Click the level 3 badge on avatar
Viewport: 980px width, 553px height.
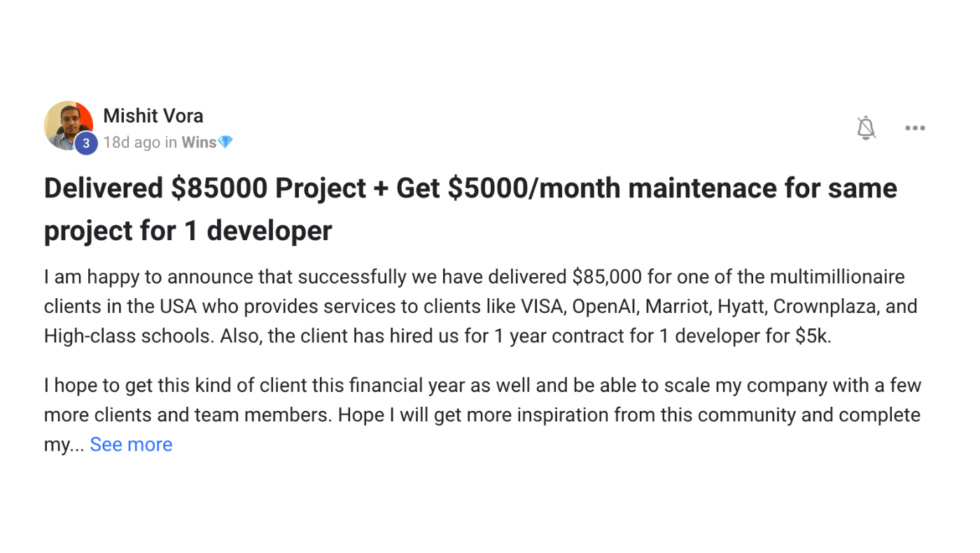(x=86, y=143)
